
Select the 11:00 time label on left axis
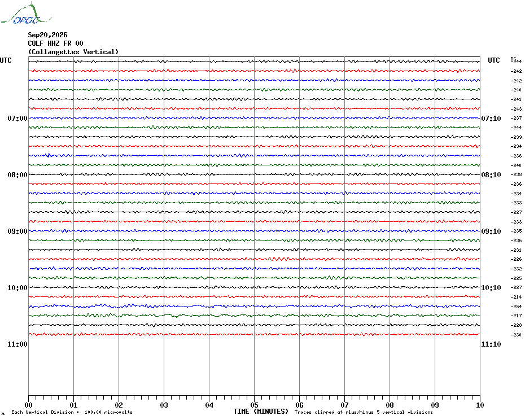point(17,344)
